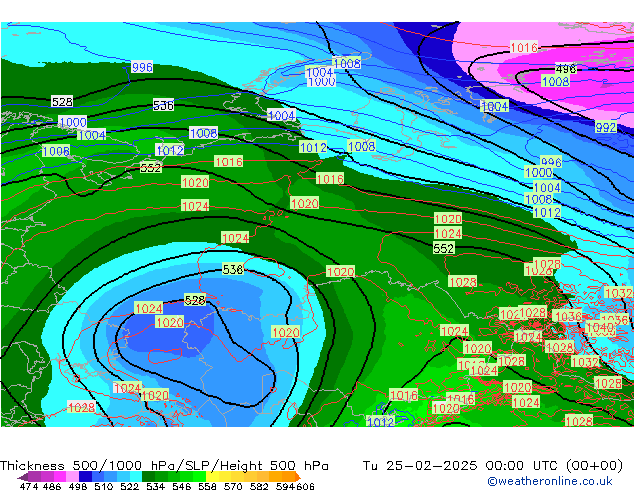Click the legend value 558
The height and width of the screenshot is (490, 634).
coord(207,486)
